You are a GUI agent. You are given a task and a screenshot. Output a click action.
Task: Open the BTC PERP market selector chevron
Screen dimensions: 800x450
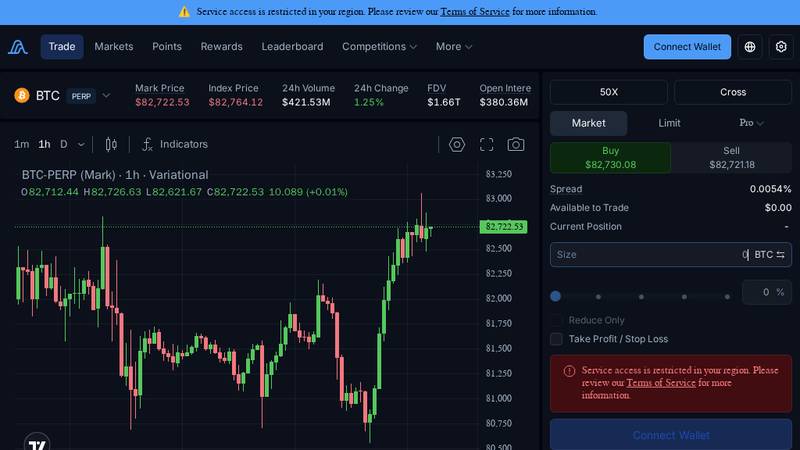click(x=106, y=95)
